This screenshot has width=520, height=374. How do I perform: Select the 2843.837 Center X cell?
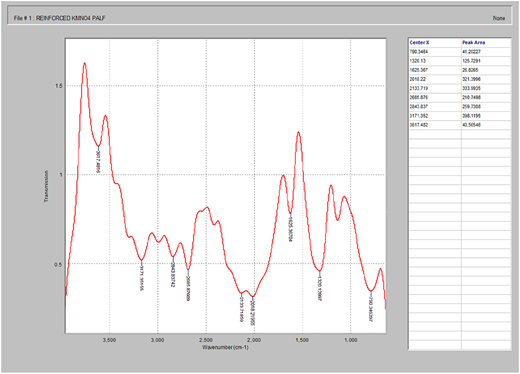pos(435,107)
